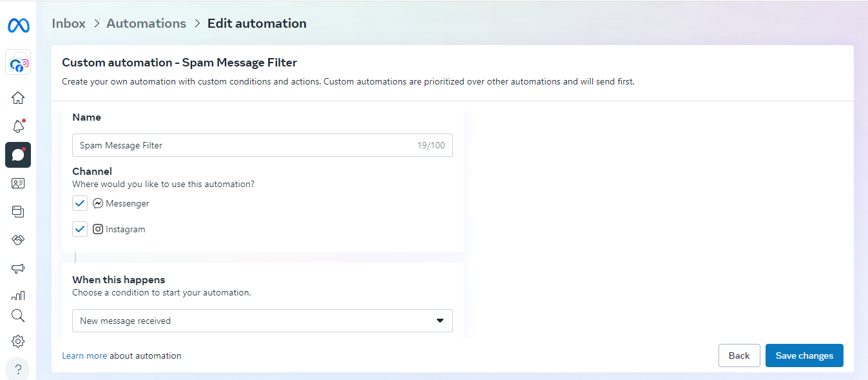View Insights via the bar chart icon
The width and height of the screenshot is (868, 380).
[x=18, y=295]
